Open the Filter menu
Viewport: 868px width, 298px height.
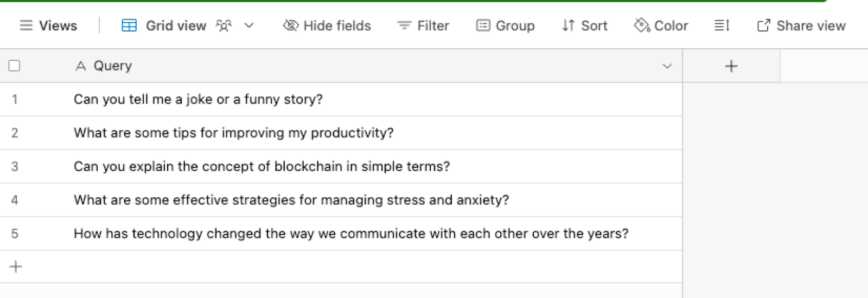(x=423, y=25)
